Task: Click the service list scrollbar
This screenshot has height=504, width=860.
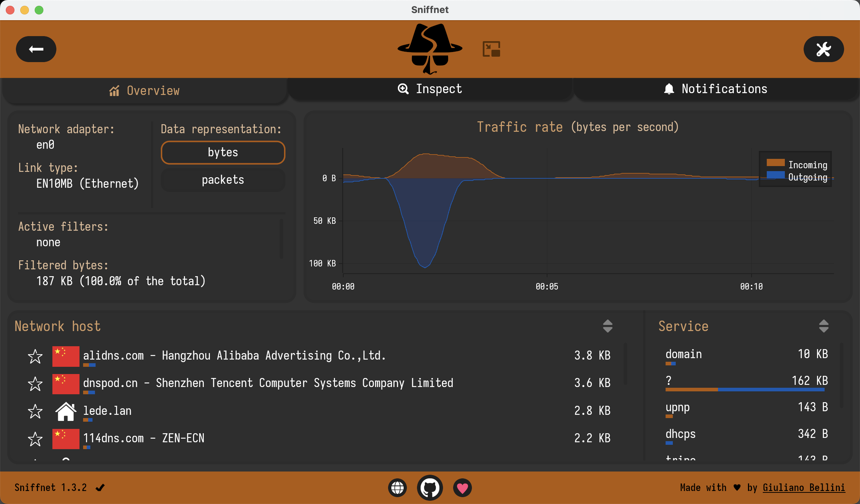Action: point(842,375)
